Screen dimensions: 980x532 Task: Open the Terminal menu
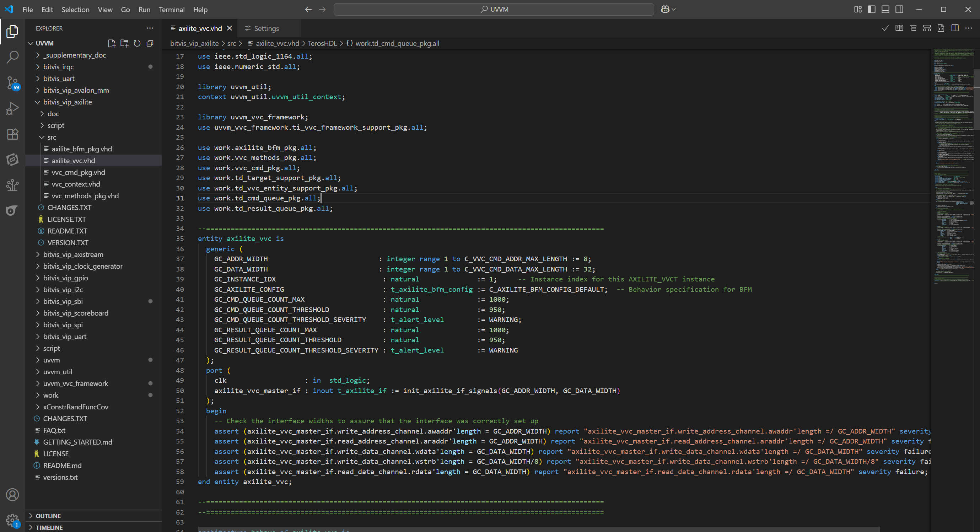171,10
